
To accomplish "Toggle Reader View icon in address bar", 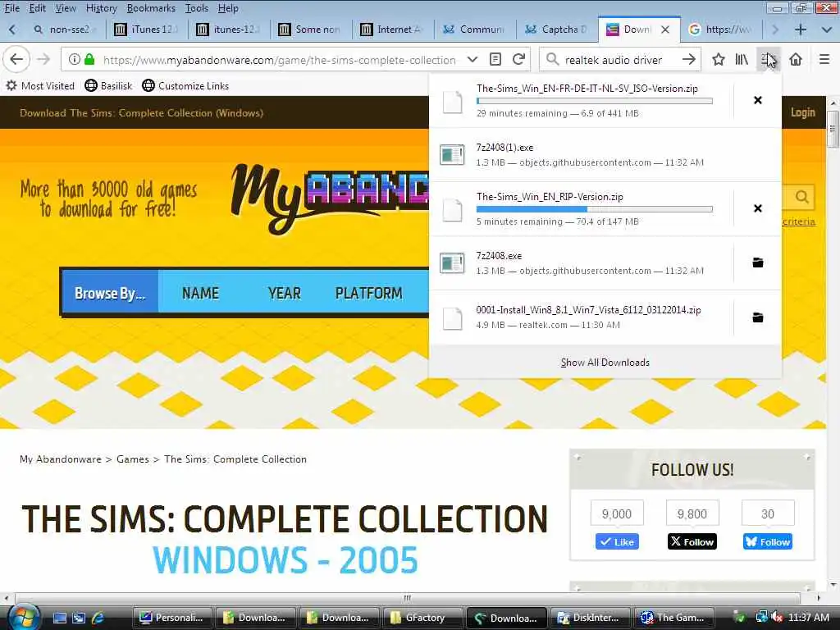I will click(495, 59).
